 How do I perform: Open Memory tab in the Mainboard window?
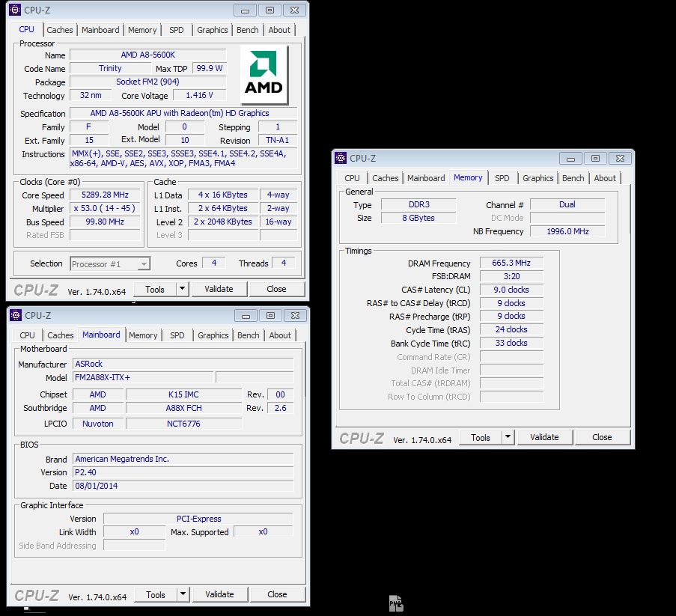pyautogui.click(x=143, y=335)
